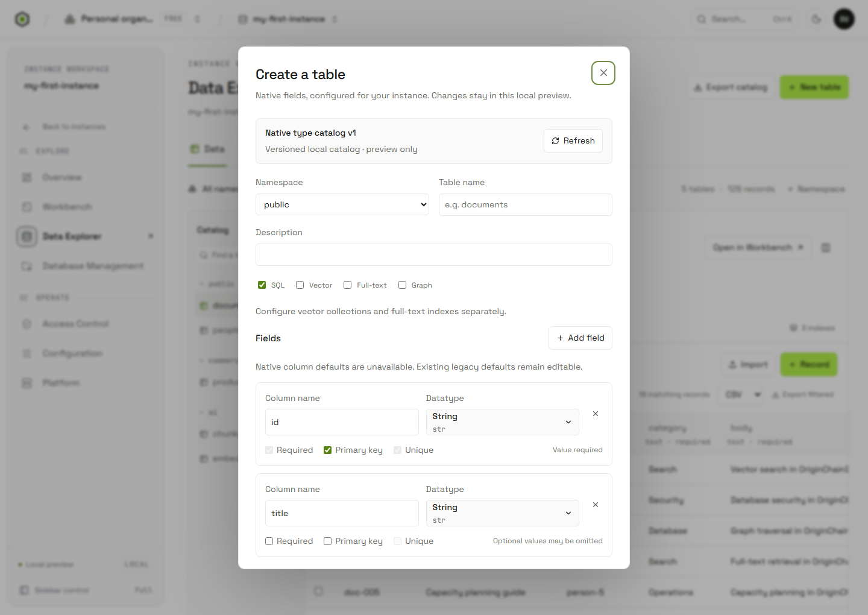
Task: Edit the id column name field
Action: tap(342, 422)
